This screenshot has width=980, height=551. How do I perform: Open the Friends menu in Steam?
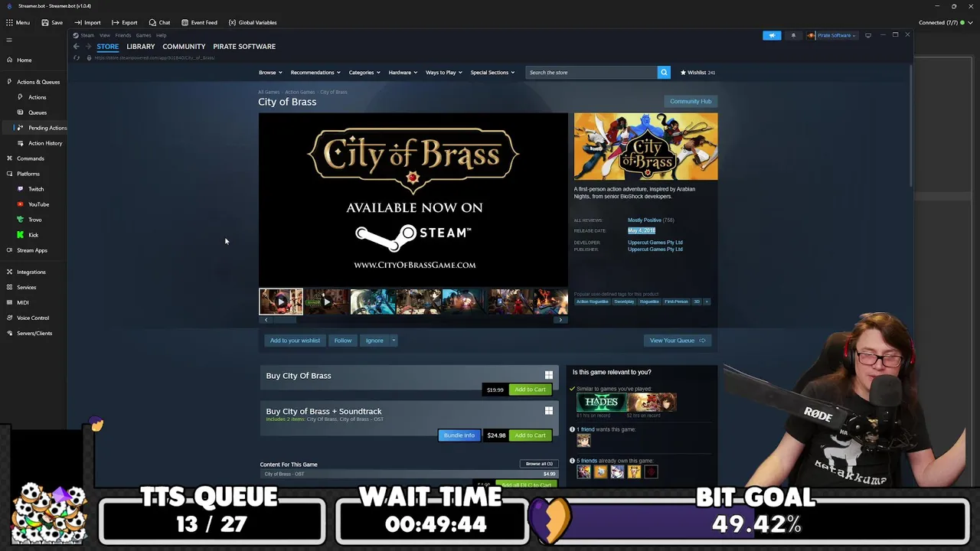(123, 35)
